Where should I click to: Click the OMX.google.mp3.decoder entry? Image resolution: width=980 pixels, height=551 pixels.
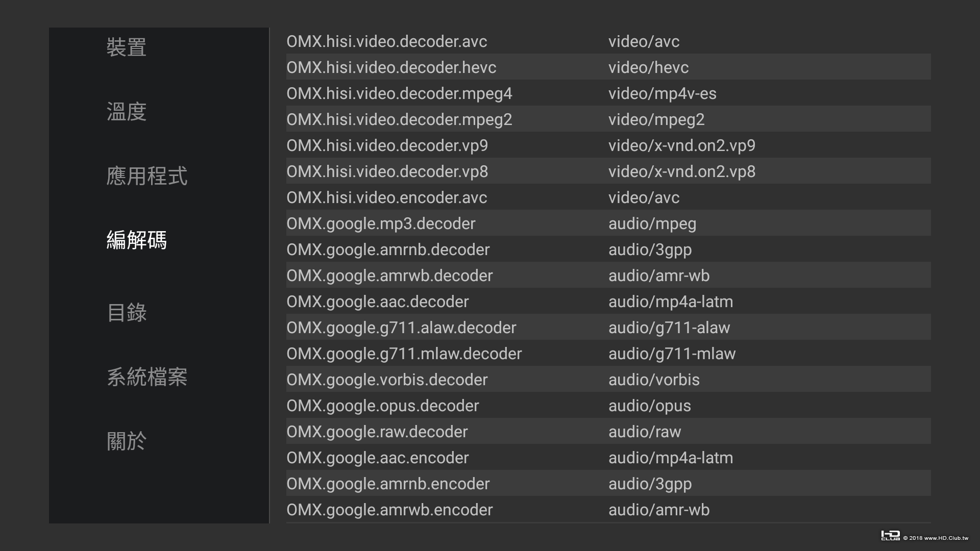(x=381, y=223)
